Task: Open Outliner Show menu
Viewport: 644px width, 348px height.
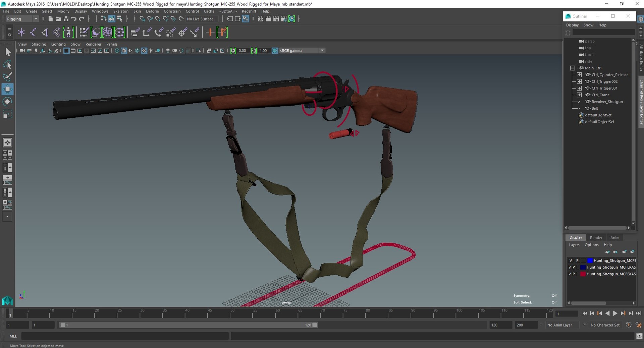Action: [x=588, y=25]
